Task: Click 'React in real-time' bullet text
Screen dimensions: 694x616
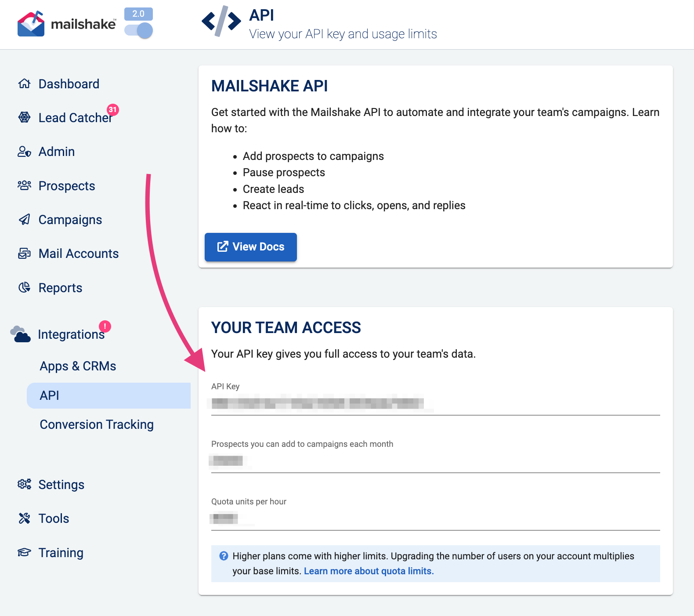Action: tap(354, 206)
